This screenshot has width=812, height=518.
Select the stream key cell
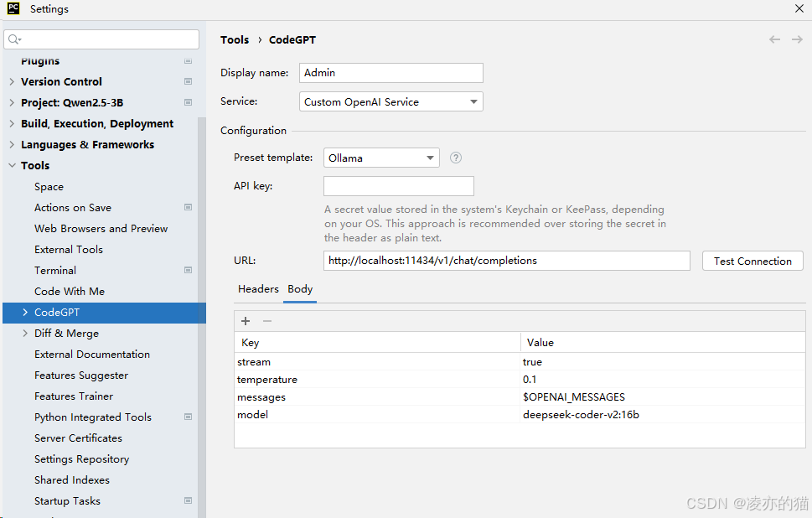point(378,361)
